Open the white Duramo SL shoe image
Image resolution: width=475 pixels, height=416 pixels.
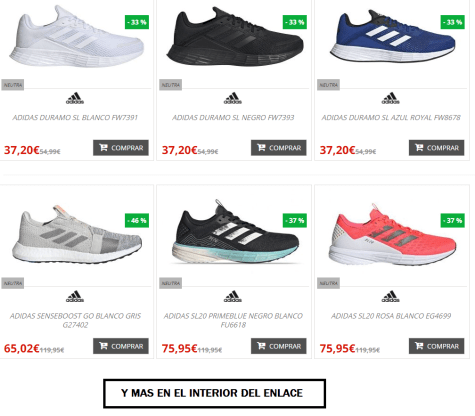[76, 37]
